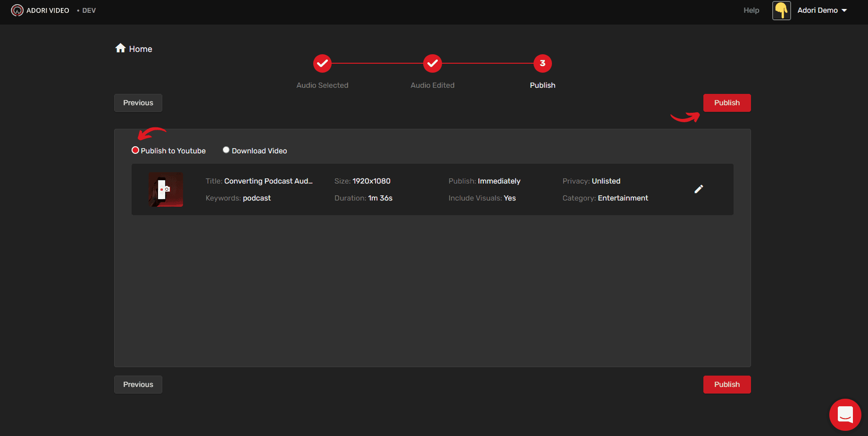Viewport: 868px width, 436px height.
Task: Click the Help menu item
Action: pyautogui.click(x=751, y=10)
